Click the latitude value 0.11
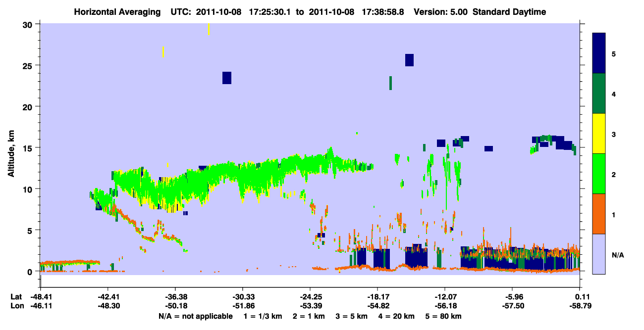This screenshot has height=330, width=644. tap(580, 297)
